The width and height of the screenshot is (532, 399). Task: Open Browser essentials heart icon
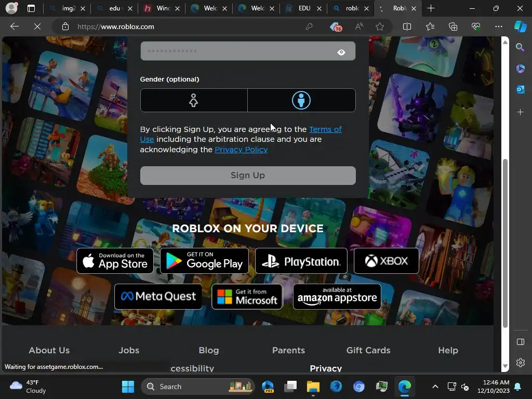[x=476, y=26]
